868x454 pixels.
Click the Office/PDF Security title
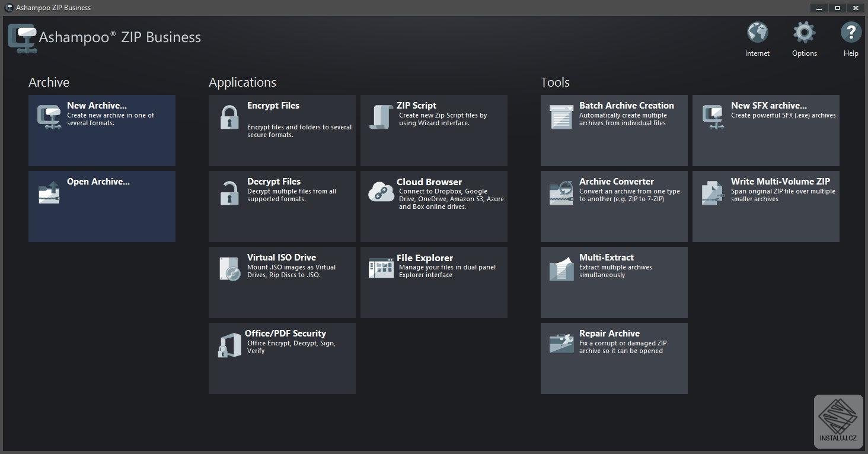(x=286, y=334)
